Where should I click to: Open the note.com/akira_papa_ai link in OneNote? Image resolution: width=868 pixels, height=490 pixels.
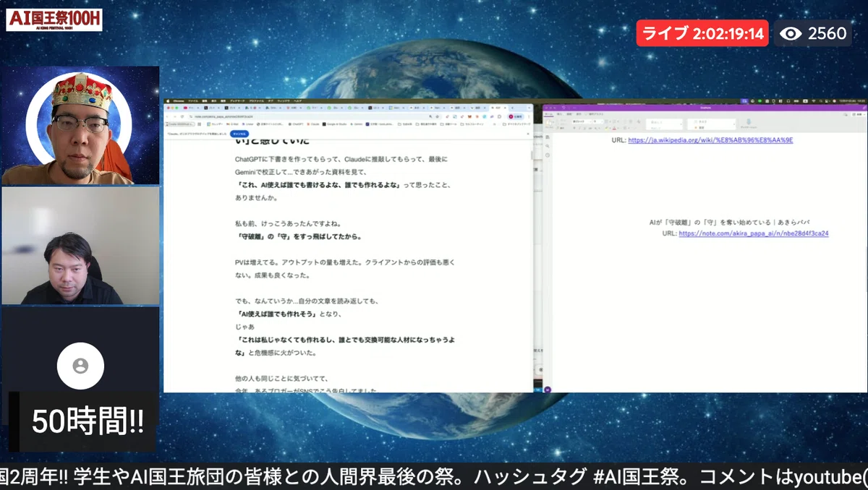[x=753, y=234]
